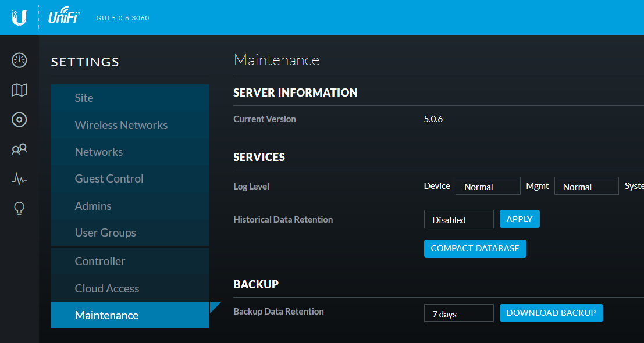
Task: Open the Statistics pulse icon
Action: pyautogui.click(x=19, y=179)
